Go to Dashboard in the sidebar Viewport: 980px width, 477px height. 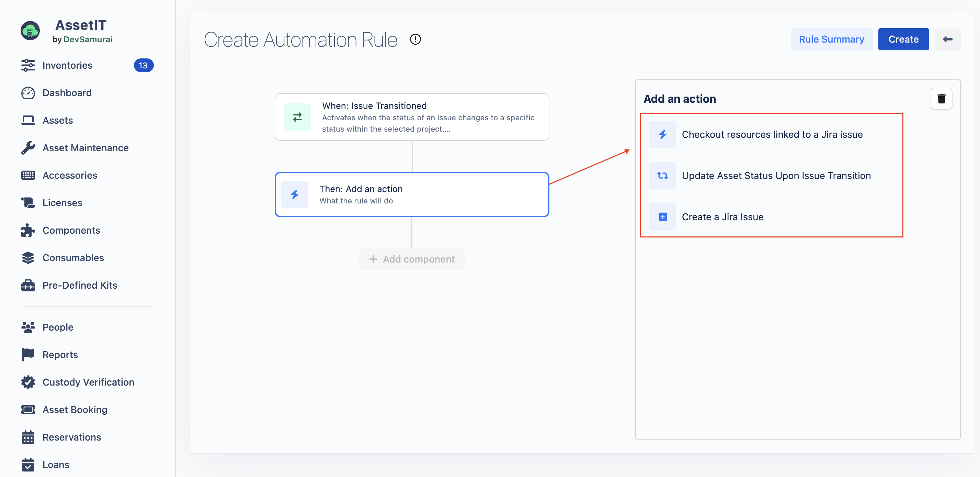(67, 93)
